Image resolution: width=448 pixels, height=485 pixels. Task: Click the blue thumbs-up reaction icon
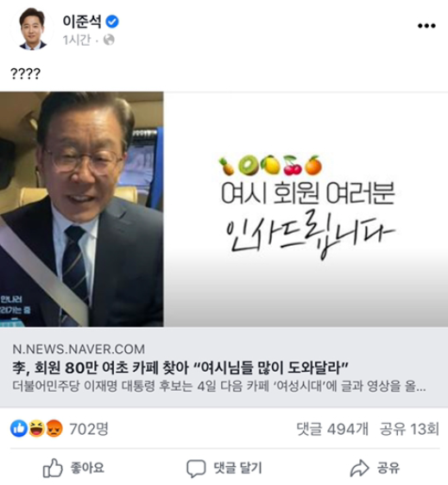19,428
